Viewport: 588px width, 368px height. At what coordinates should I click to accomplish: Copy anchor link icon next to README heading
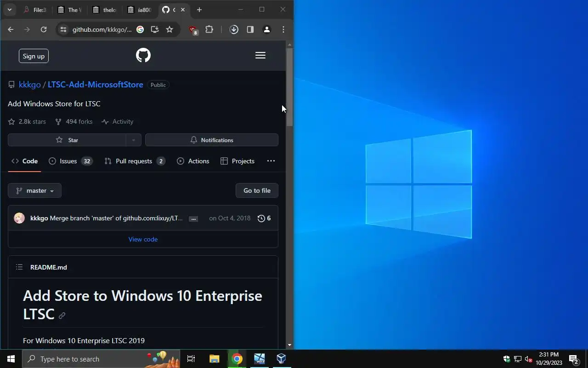click(x=62, y=315)
